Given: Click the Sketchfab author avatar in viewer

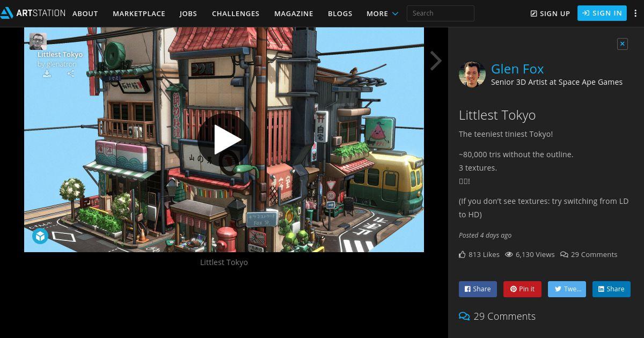Looking at the screenshot, I should 38,41.
